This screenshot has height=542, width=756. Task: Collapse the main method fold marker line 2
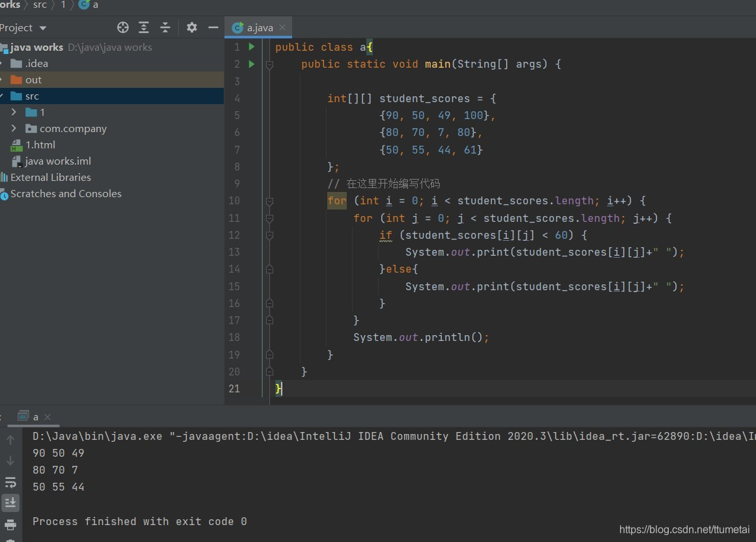click(269, 64)
